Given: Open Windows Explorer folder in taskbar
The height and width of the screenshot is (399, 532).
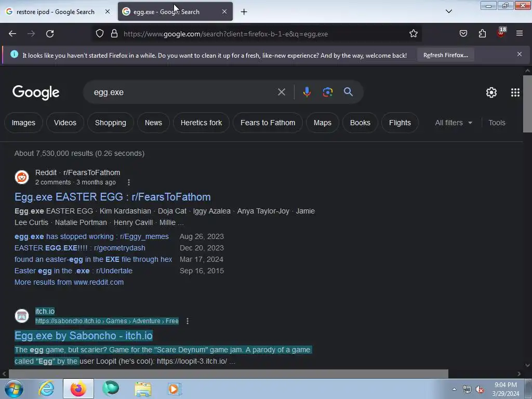Looking at the screenshot, I should point(143,389).
